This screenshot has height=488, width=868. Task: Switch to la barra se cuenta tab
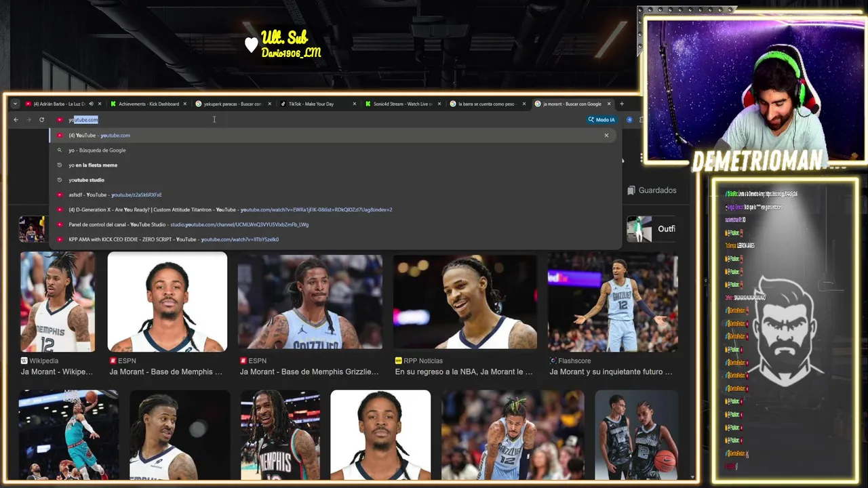click(486, 104)
